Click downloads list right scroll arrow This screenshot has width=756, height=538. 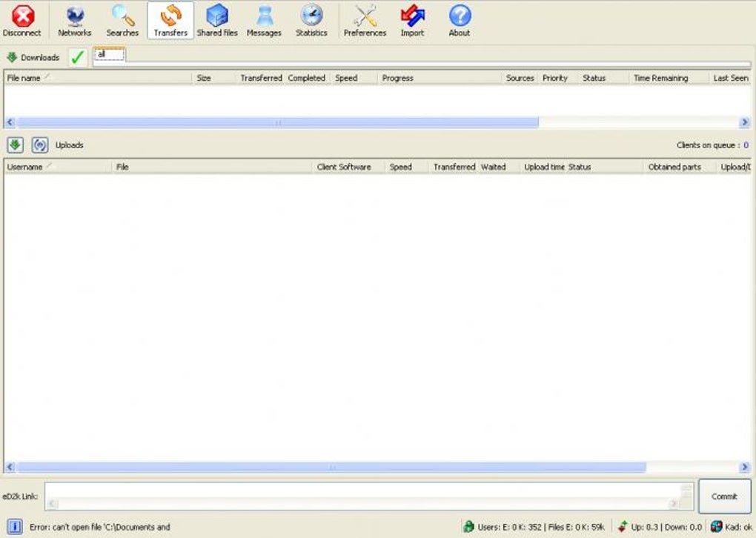tap(745, 122)
